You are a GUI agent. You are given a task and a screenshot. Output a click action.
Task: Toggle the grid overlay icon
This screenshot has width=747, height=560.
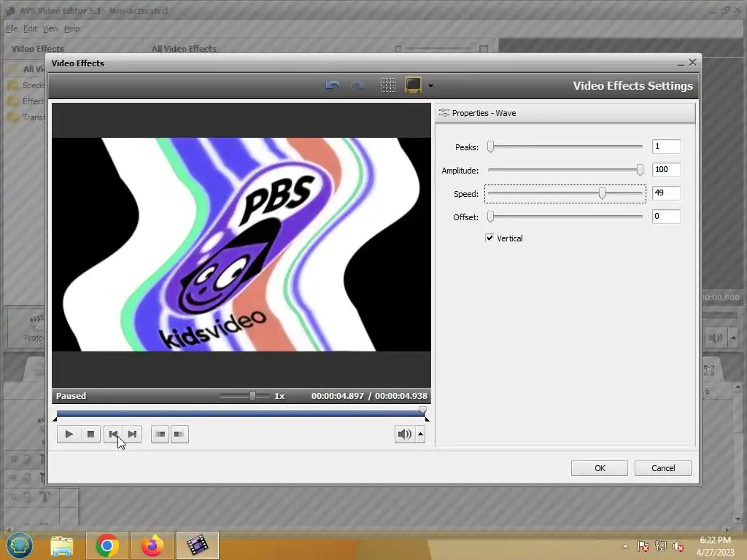click(x=388, y=85)
